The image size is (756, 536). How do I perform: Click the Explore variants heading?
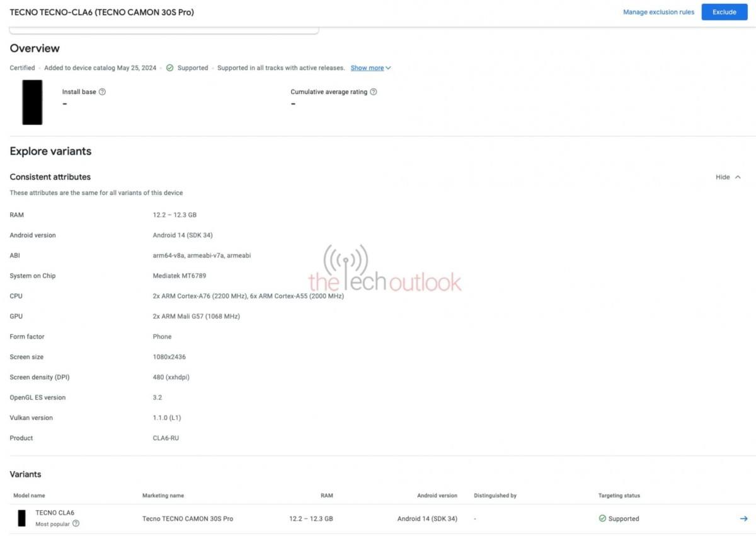point(50,151)
